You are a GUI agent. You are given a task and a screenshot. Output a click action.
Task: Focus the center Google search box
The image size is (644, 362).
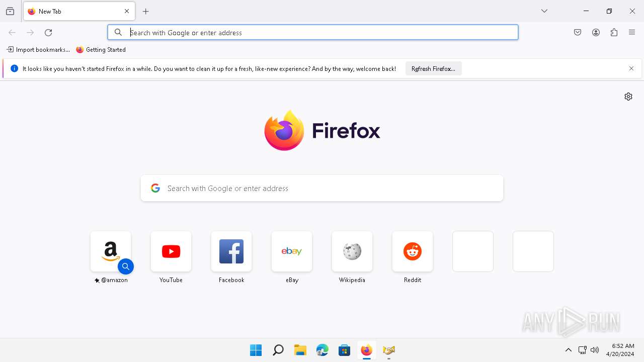(x=322, y=189)
